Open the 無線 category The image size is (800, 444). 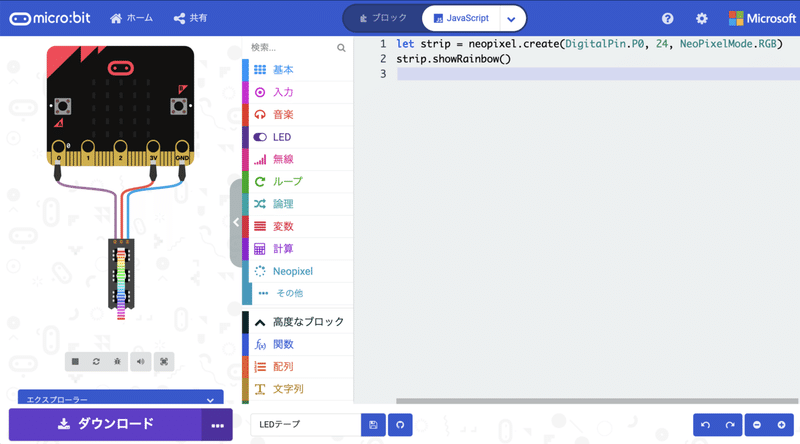[298, 159]
